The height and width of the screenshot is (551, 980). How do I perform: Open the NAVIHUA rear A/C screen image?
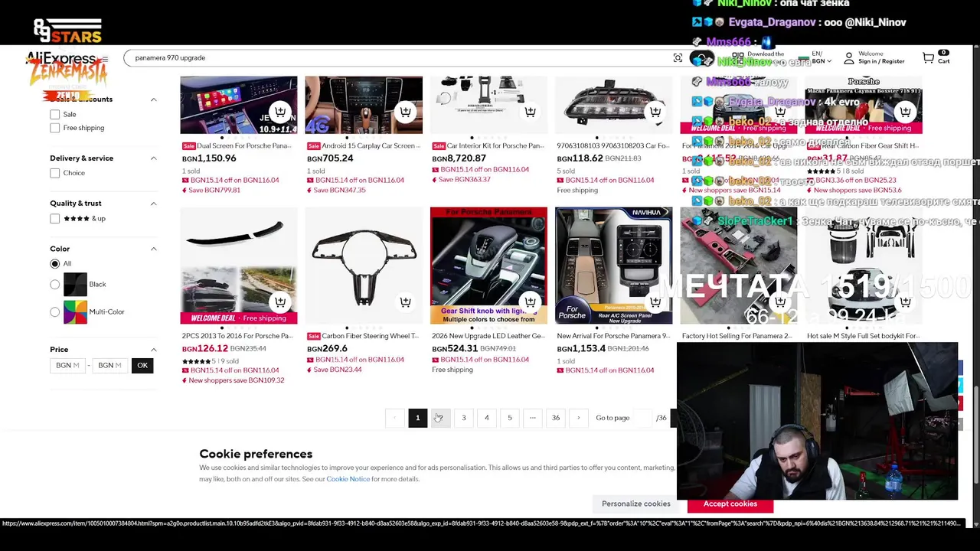(613, 266)
